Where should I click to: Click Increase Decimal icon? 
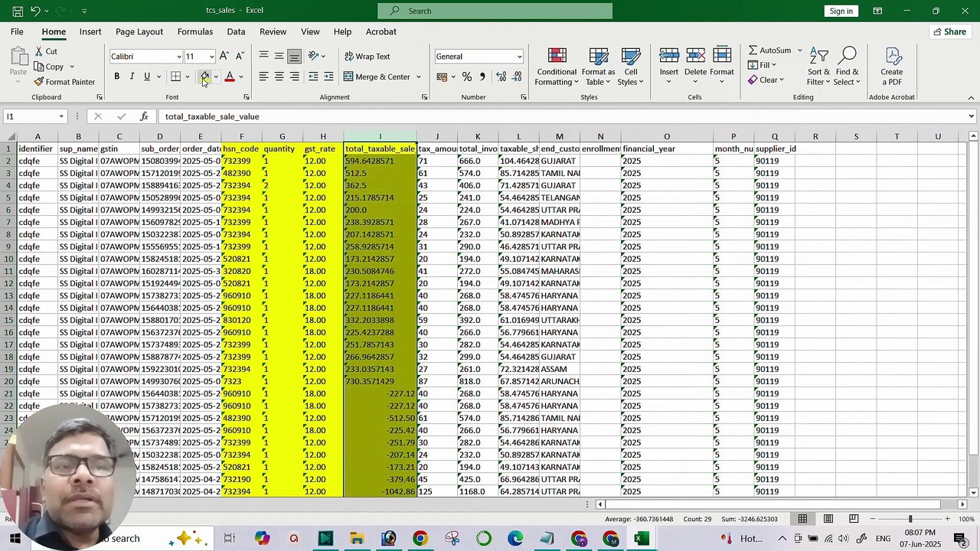[501, 77]
